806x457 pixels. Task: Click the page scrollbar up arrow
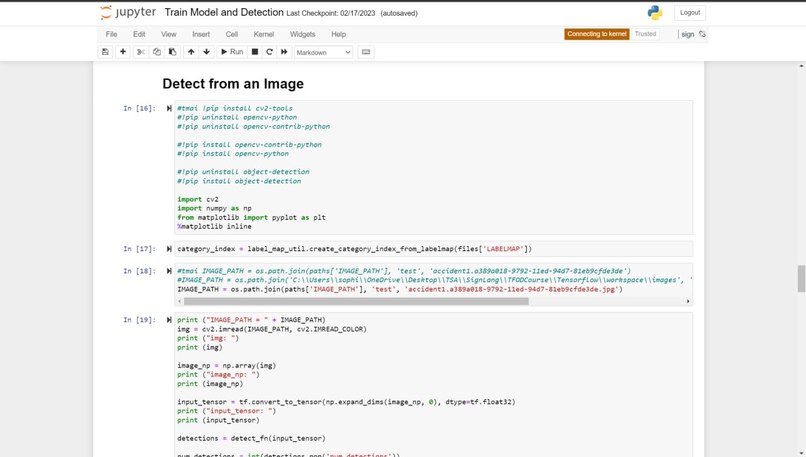[801, 66]
